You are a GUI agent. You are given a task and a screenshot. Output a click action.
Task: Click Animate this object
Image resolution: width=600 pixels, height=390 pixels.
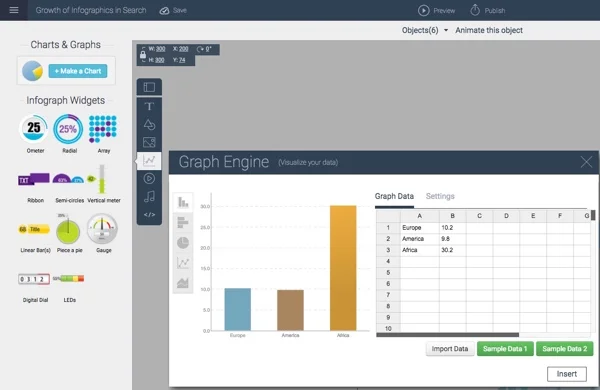pyautogui.click(x=489, y=30)
